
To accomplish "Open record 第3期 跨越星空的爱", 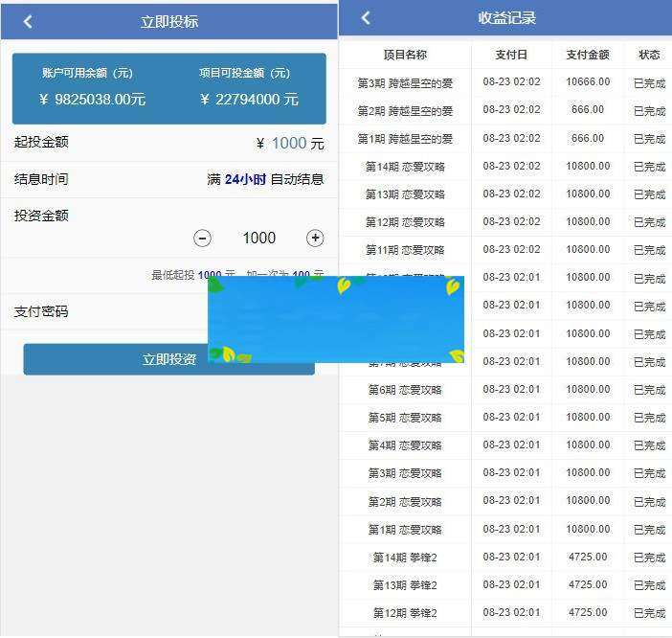I will (x=405, y=83).
